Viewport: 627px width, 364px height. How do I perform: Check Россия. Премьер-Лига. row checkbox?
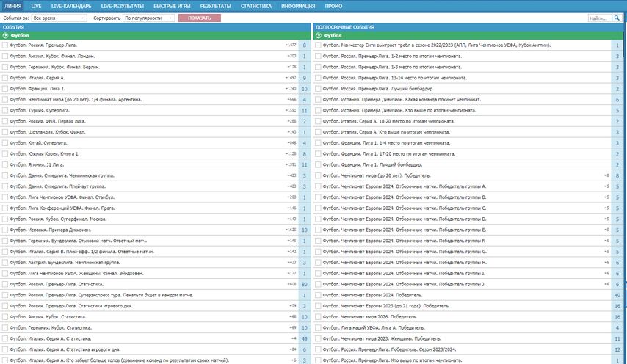tap(5, 45)
